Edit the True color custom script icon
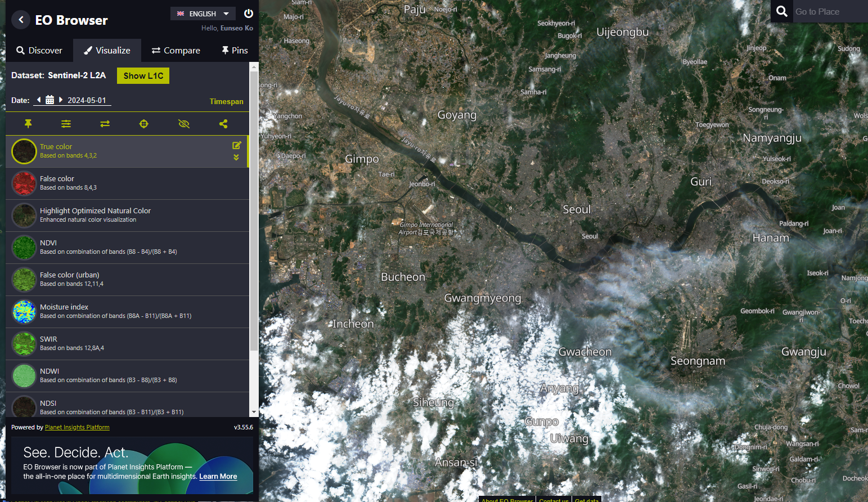This screenshot has width=868, height=502. point(237,145)
